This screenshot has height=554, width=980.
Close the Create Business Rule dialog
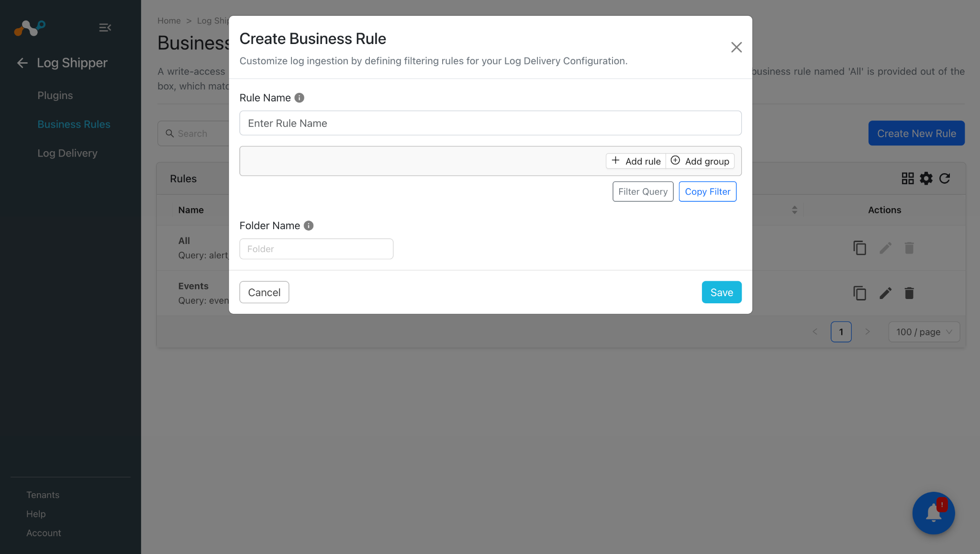click(x=736, y=47)
